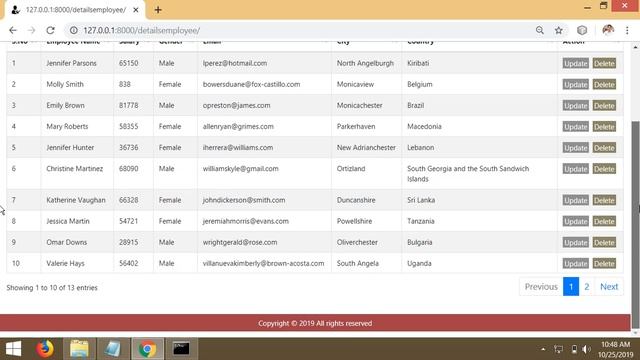Open the browser extension cube icon
Image resolution: width=640 pixels, height=360 pixels.
pyautogui.click(x=582, y=30)
